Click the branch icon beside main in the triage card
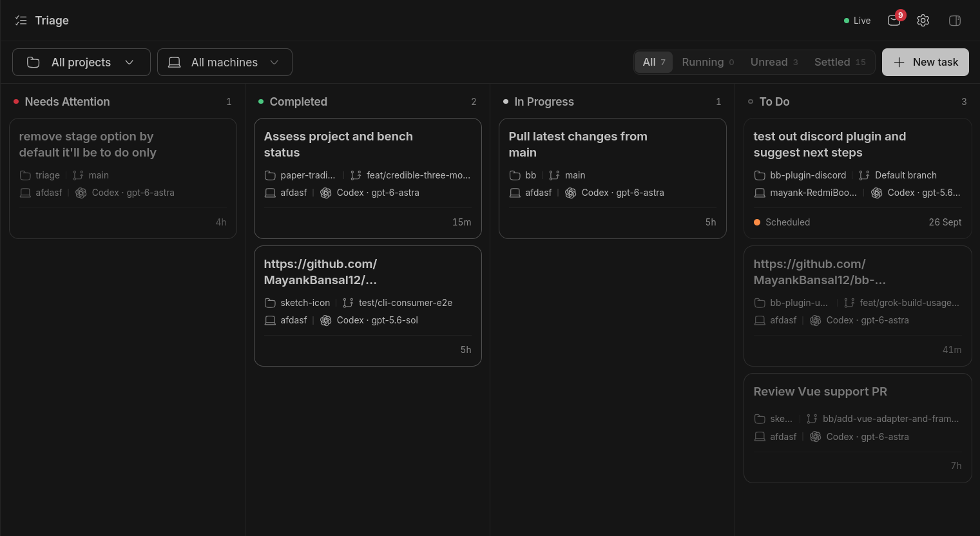 78,175
